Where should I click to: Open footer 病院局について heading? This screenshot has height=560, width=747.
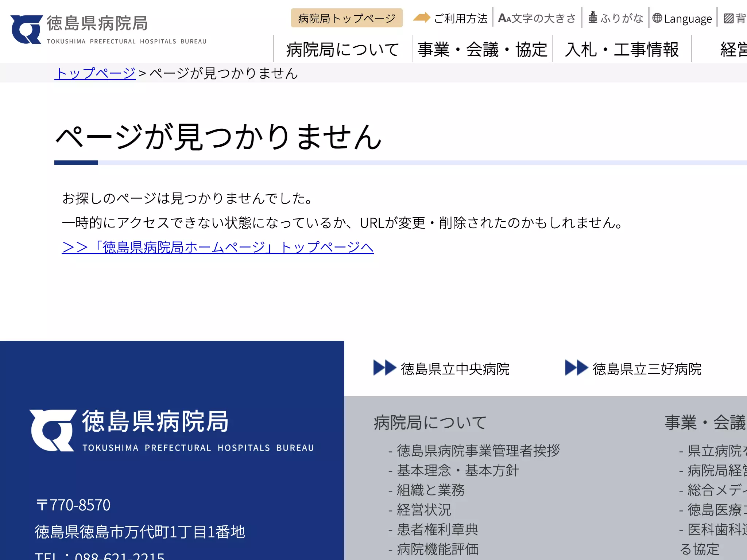tap(430, 422)
